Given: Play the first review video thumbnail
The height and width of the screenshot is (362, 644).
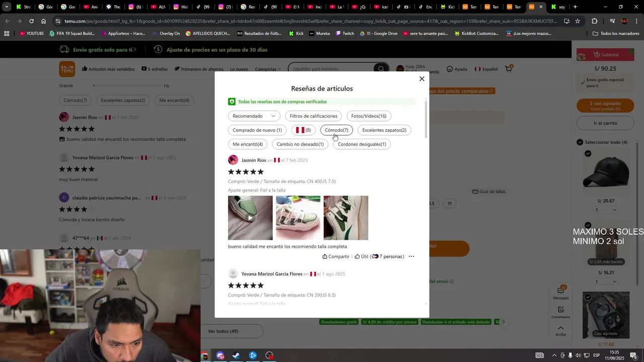Looking at the screenshot, I should point(250,218).
